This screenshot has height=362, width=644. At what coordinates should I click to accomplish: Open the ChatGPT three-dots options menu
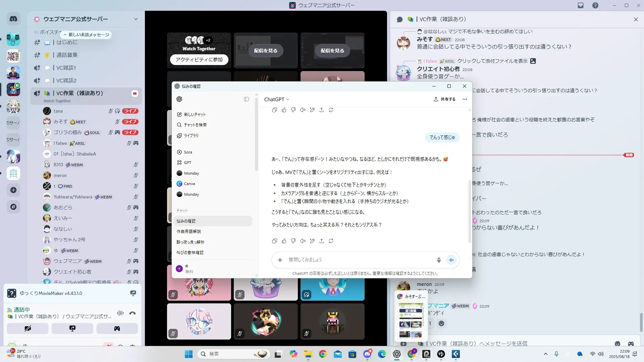point(465,99)
